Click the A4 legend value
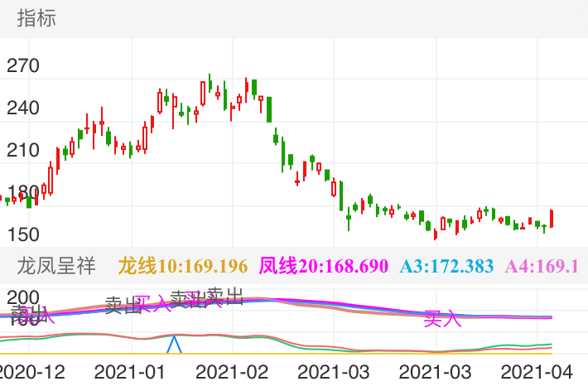Image resolution: width=588 pixels, height=391 pixels. (542, 266)
